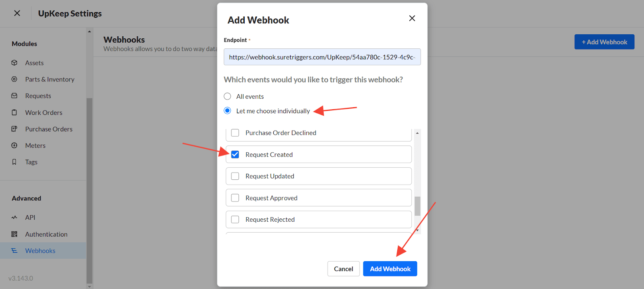Image resolution: width=644 pixels, height=289 pixels.
Task: Click the sidebar scroll up arrow
Action: [x=89, y=31]
